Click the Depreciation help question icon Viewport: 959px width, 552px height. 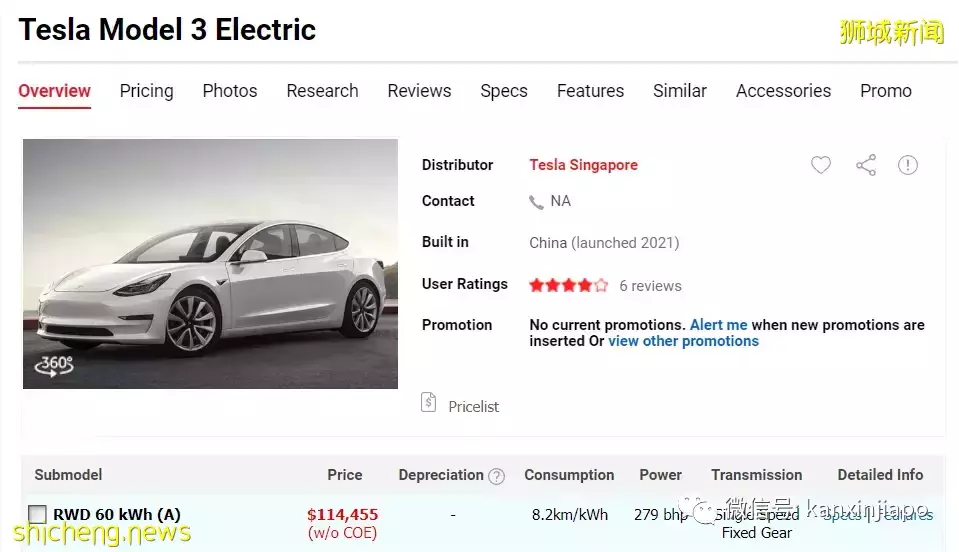tap(496, 476)
